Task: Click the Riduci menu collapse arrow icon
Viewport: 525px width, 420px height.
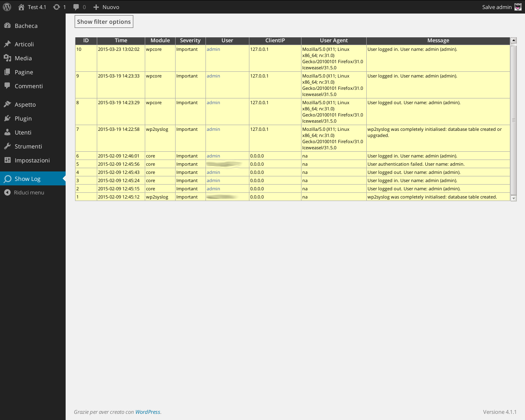Action: [7, 192]
